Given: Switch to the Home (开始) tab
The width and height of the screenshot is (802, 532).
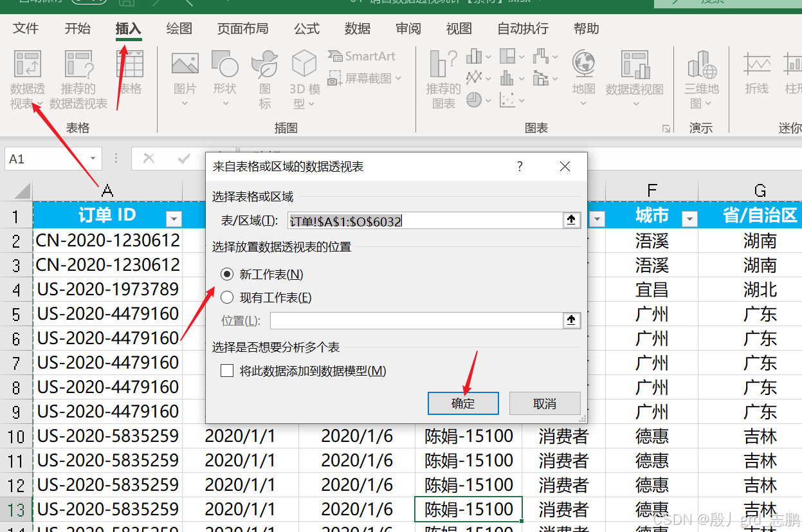Looking at the screenshot, I should point(77,28).
